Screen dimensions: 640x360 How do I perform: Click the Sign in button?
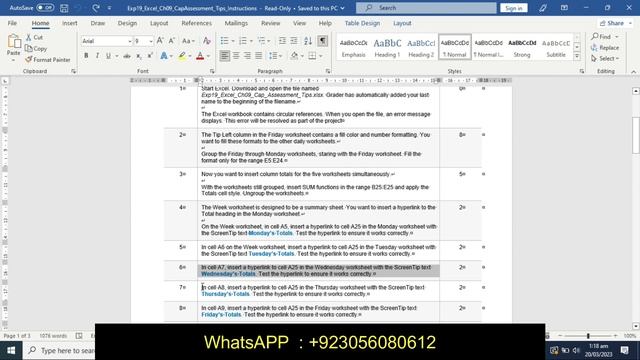[x=513, y=8]
